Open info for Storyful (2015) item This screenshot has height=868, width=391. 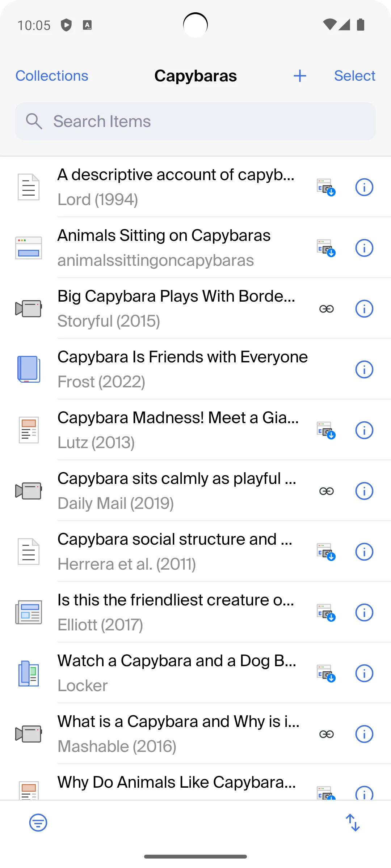(x=364, y=309)
